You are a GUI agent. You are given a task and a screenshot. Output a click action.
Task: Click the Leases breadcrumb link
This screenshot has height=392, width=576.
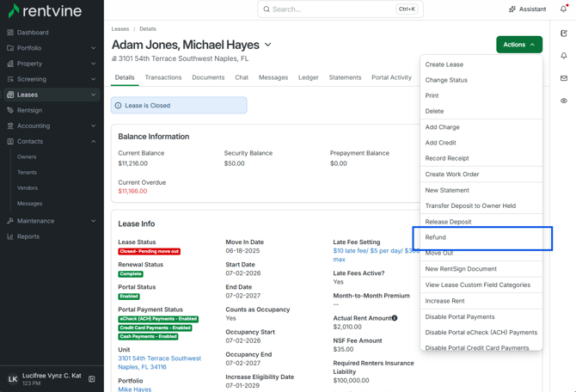[x=120, y=28]
